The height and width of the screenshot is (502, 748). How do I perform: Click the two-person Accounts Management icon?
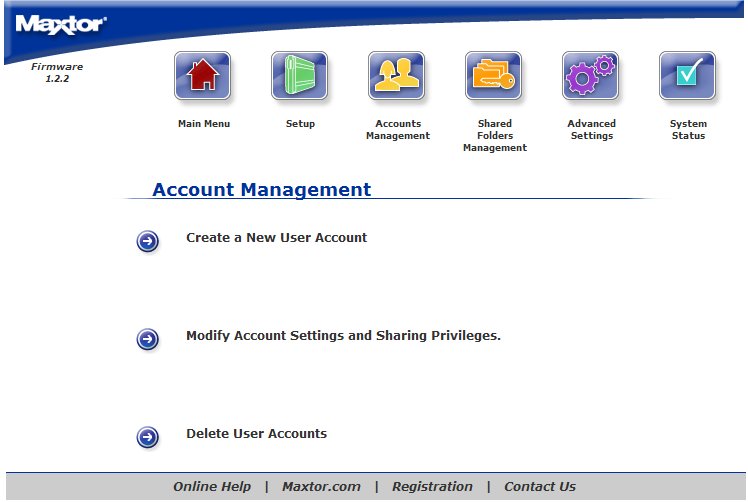click(x=397, y=77)
